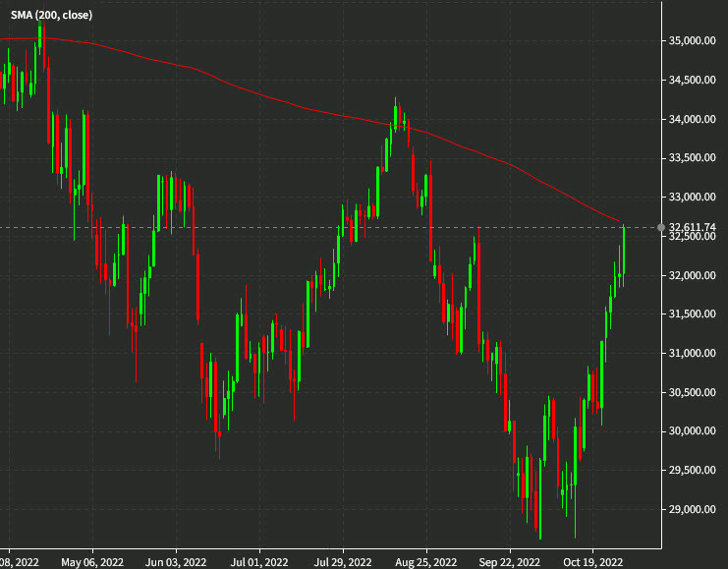Click the Oct 19, 2022 date label
The width and height of the screenshot is (728, 569).
coord(592,562)
